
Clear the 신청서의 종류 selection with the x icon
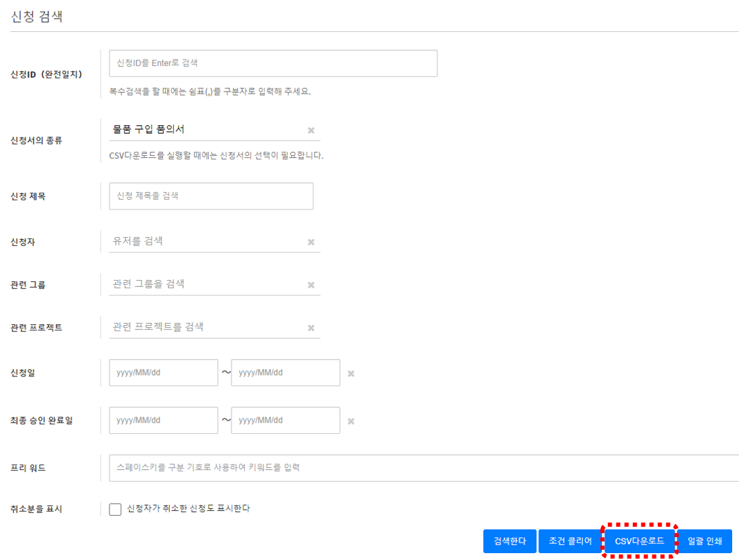click(311, 130)
